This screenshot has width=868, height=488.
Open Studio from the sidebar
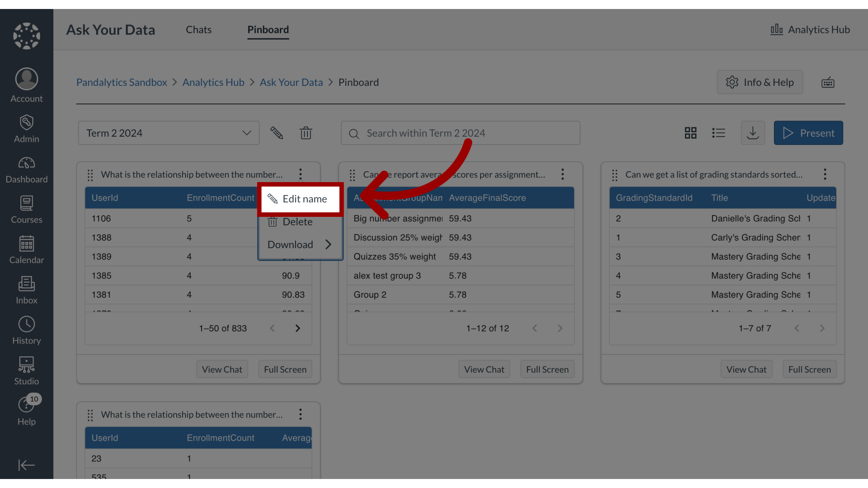click(x=27, y=371)
